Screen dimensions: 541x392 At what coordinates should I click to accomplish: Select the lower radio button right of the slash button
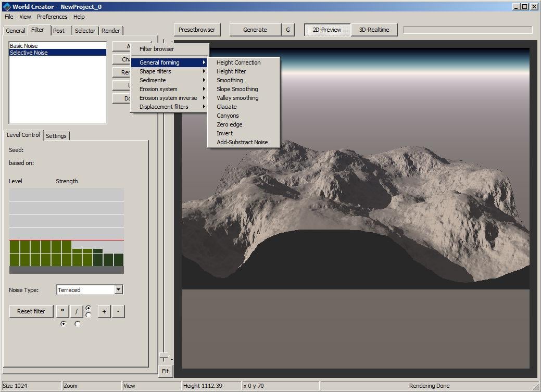click(89, 315)
